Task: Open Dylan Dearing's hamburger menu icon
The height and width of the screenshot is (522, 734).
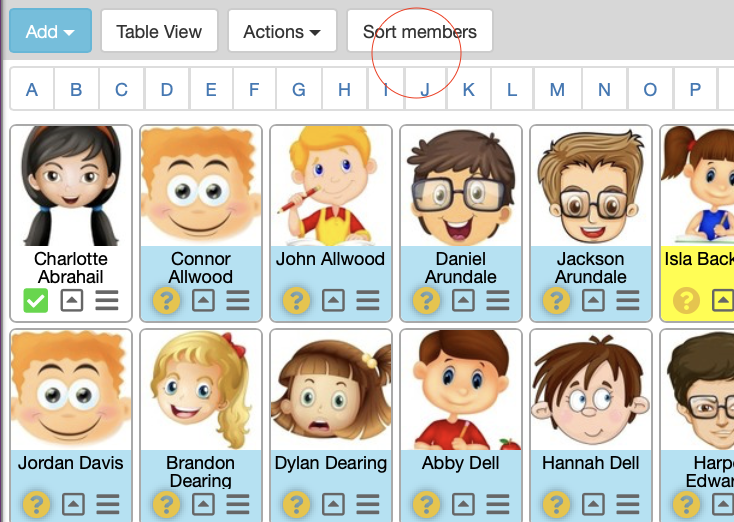Action: coord(368,505)
